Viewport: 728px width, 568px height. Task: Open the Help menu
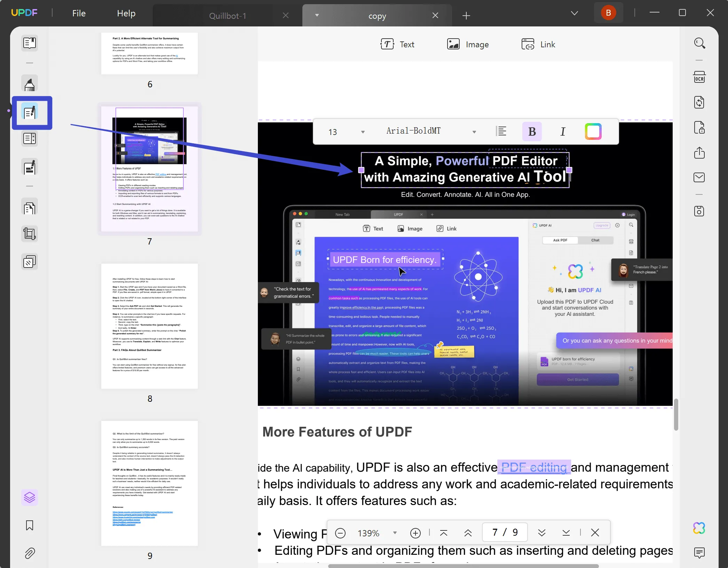click(126, 13)
